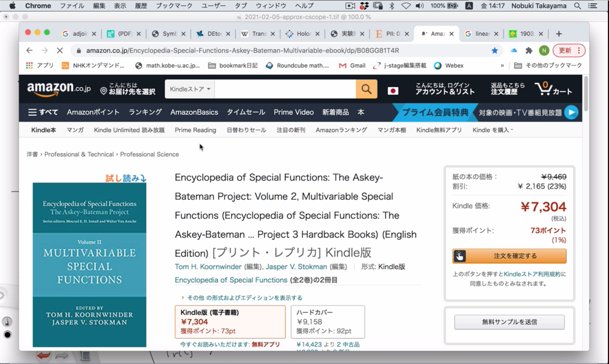The width and height of the screenshot is (609, 364).
Task: Click the blue play arrow on Prime banner
Action: tap(571, 113)
